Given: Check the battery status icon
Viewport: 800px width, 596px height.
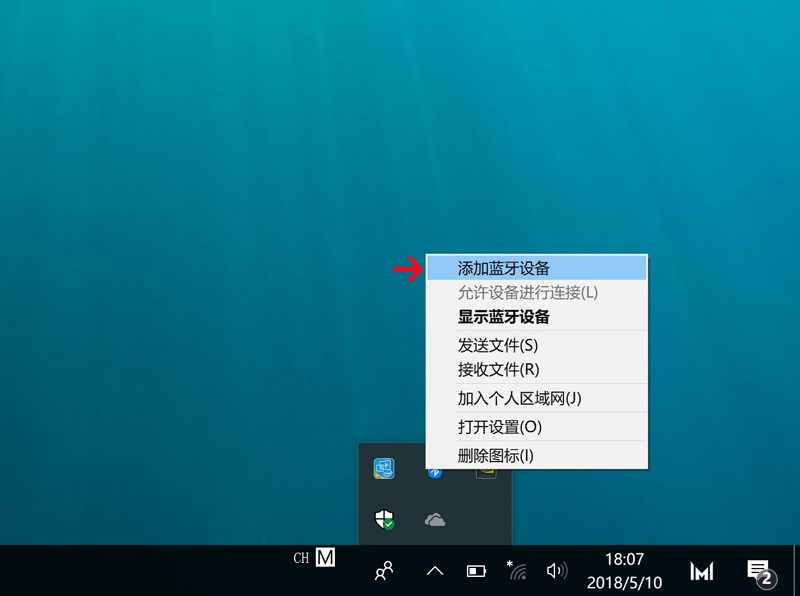Looking at the screenshot, I should (476, 571).
